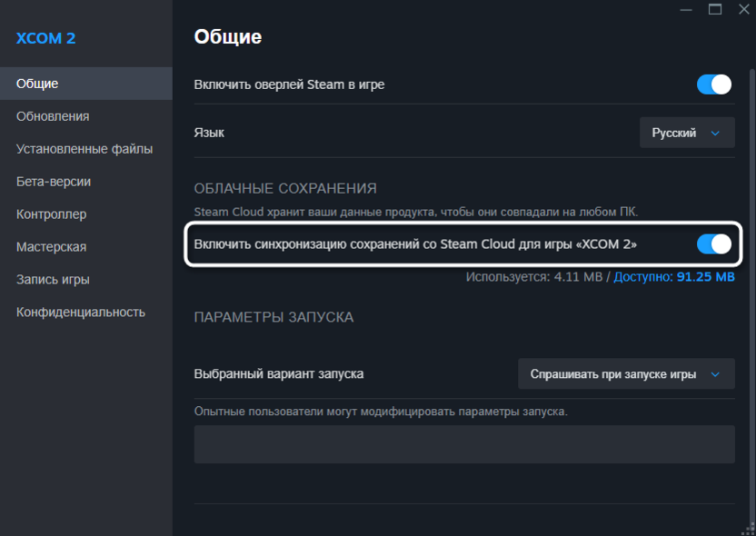Viewport: 756px width, 536px height.
Task: Click the launch parameters text field
Action: [464, 445]
